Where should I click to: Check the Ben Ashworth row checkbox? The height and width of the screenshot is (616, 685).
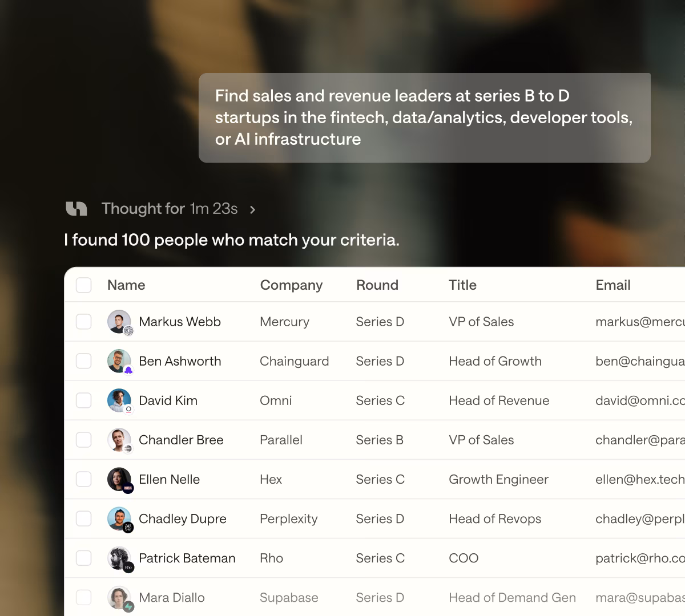[x=84, y=361]
